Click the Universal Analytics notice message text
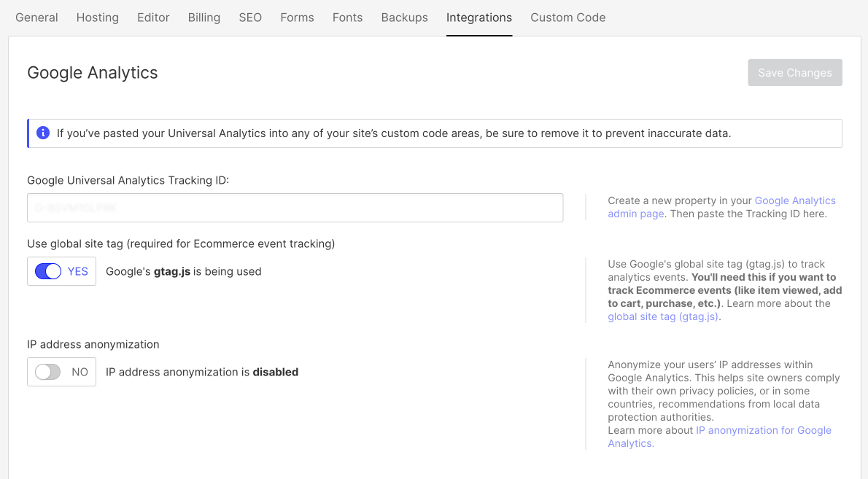Screen dimensions: 868x479 pos(394,133)
